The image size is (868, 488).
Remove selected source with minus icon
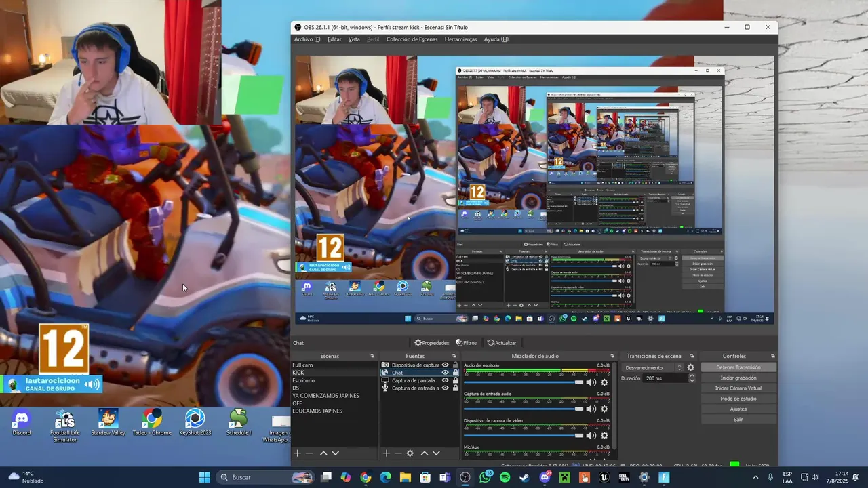point(398,453)
